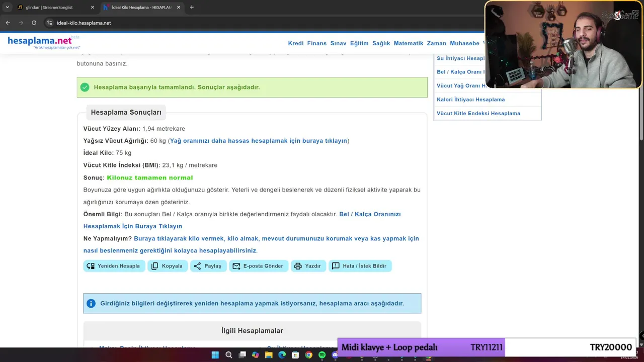Screen dimensions: 644x362
Task: Open File Explorer from the taskbar
Action: tap(269, 355)
